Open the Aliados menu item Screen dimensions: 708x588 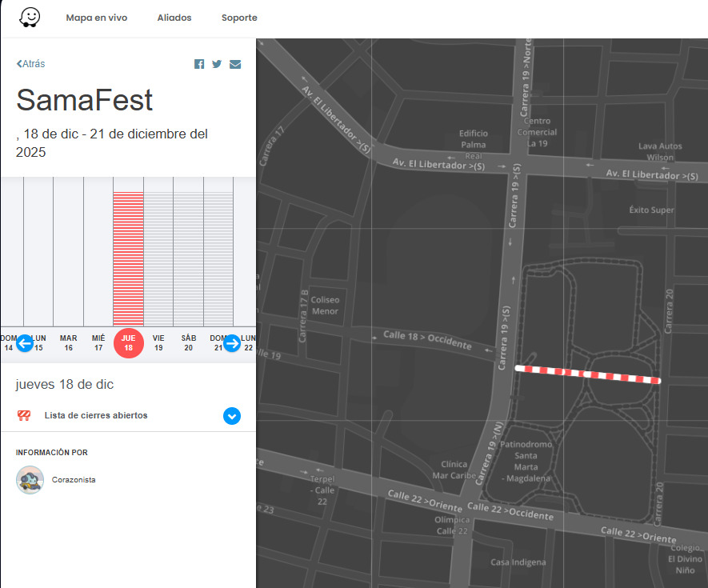(x=174, y=18)
